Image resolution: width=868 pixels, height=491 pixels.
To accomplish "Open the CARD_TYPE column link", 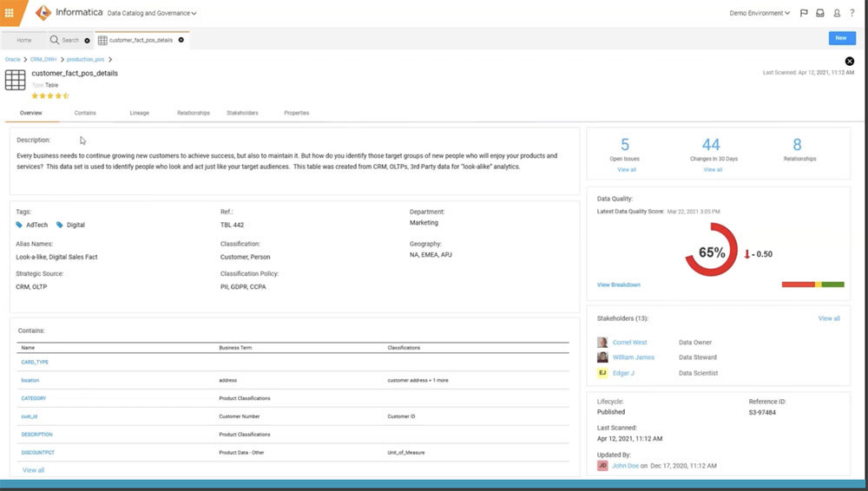I will [x=35, y=362].
